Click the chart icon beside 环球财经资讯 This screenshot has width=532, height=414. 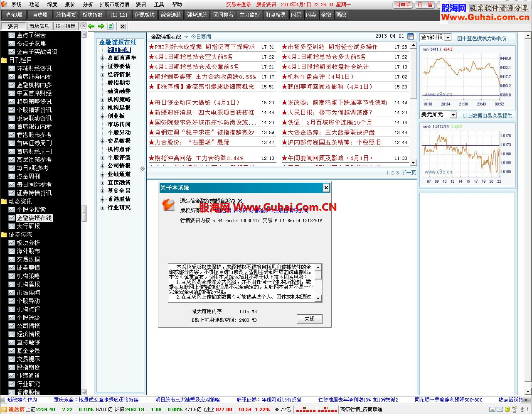12,68
